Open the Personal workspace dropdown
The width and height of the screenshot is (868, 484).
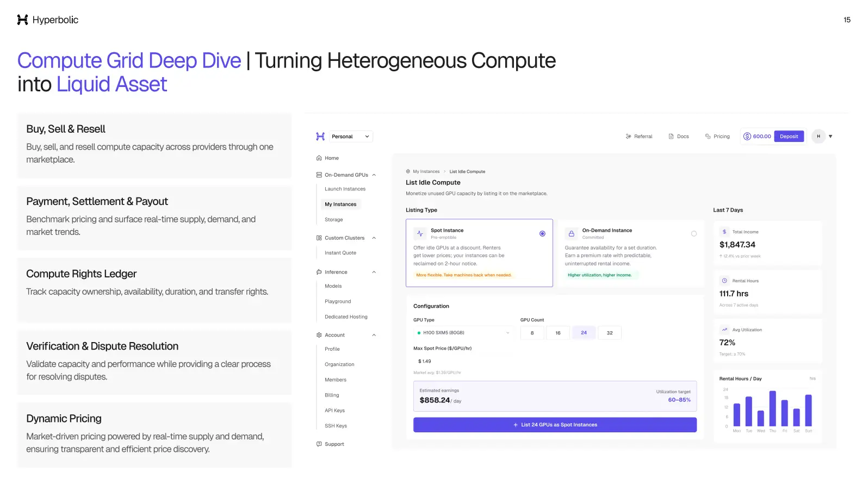point(351,136)
